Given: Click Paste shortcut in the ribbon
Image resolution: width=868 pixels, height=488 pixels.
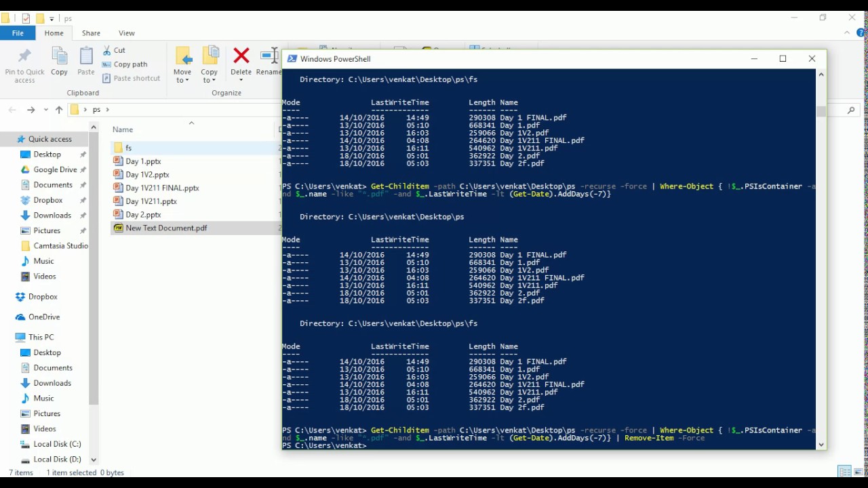Looking at the screenshot, I should point(132,78).
